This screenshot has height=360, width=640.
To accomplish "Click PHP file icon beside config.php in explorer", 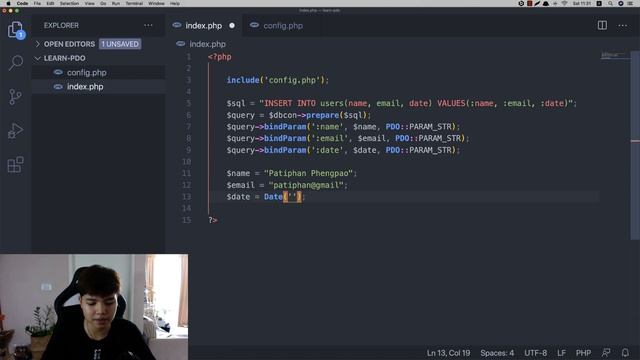I will pyautogui.click(x=58, y=72).
